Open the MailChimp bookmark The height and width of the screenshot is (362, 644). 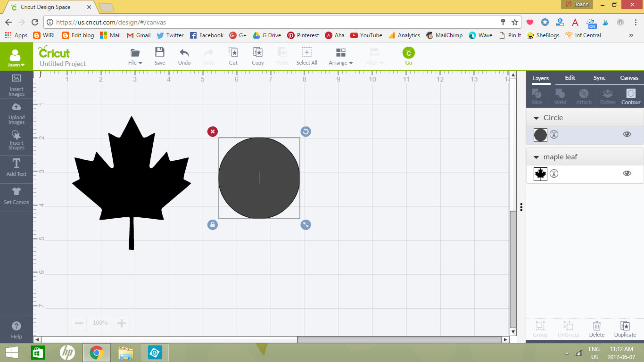(x=444, y=35)
